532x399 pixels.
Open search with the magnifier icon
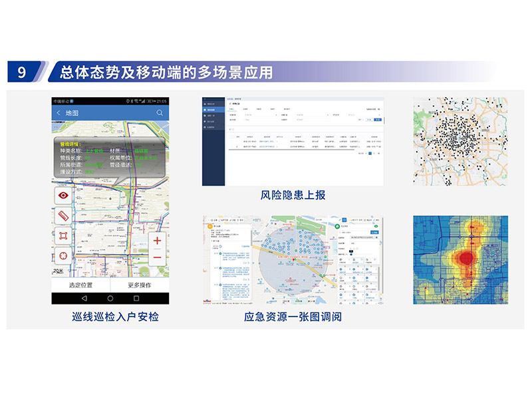(160, 113)
